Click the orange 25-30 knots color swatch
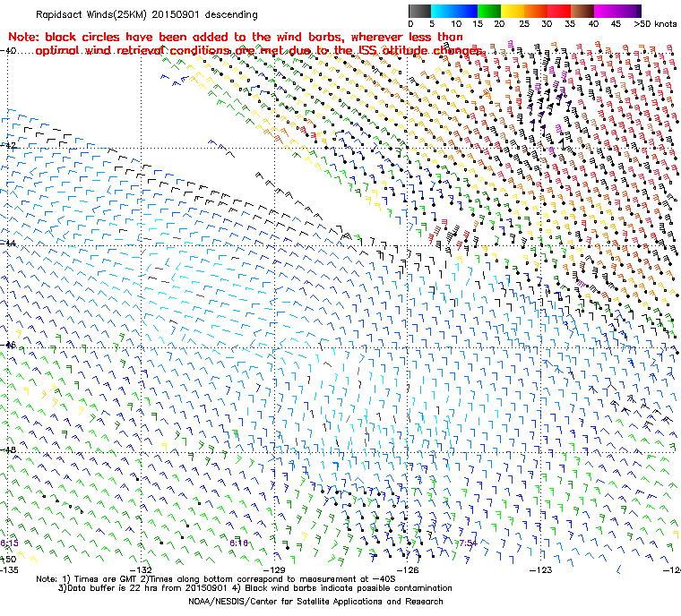Viewport: 681px width, 616px height. [536, 11]
